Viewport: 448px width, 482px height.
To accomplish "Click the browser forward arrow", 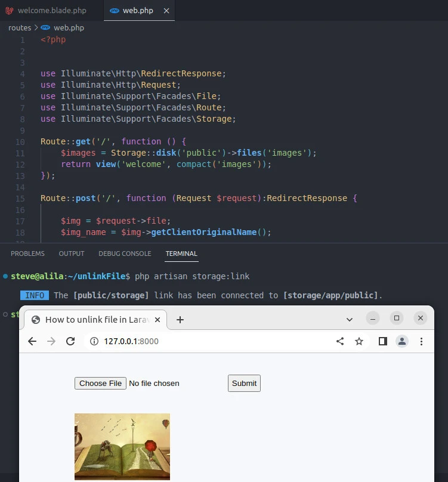I will click(51, 341).
